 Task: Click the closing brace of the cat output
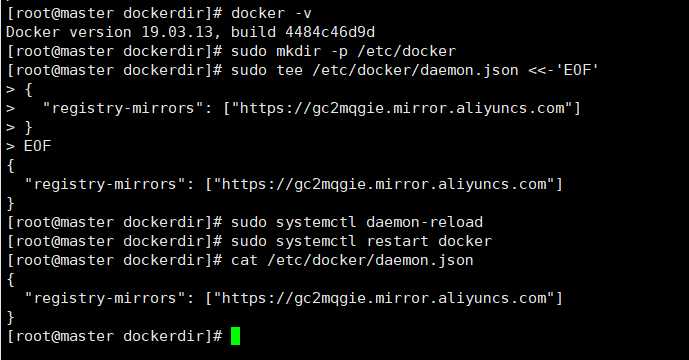11,317
